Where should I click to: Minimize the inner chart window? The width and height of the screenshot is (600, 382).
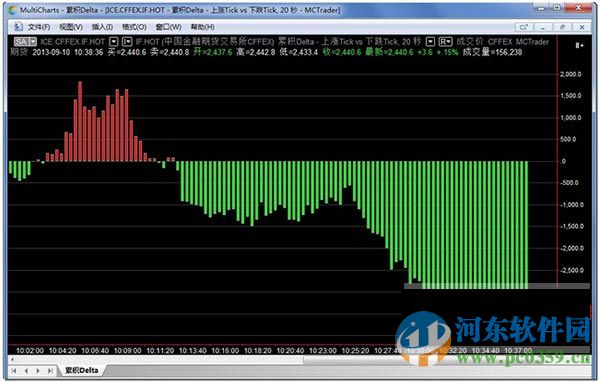point(543,27)
